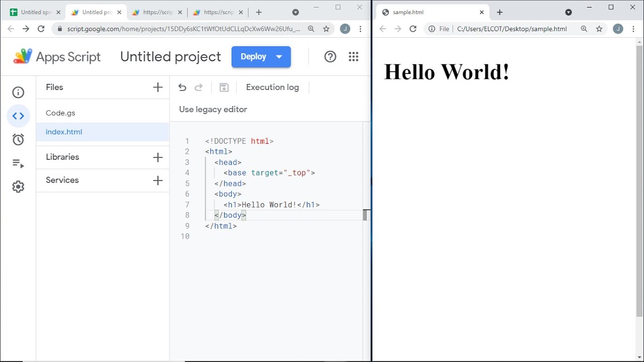This screenshot has height=362, width=644.
Task: Add a service with the plus icon
Action: [x=157, y=180]
